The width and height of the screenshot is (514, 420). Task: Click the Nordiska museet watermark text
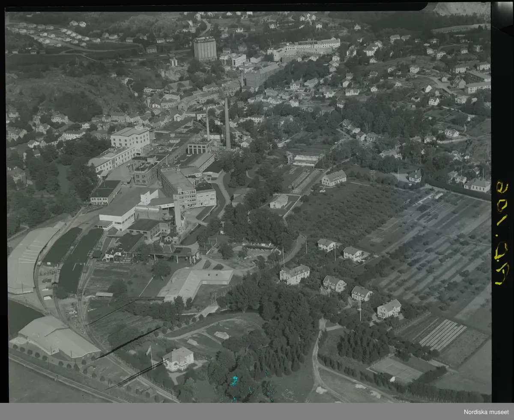(487, 412)
